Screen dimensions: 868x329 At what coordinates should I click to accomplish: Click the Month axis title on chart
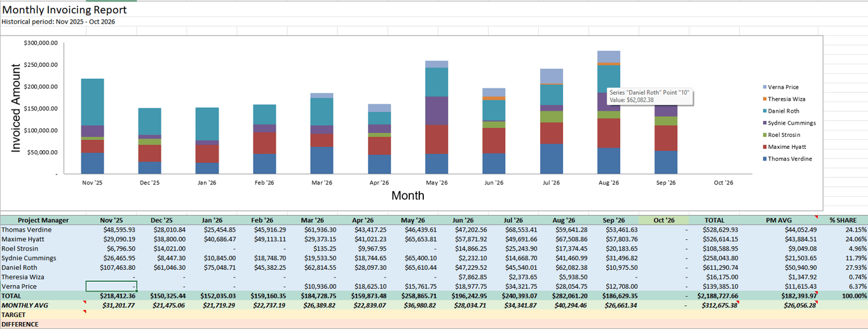[x=407, y=195]
